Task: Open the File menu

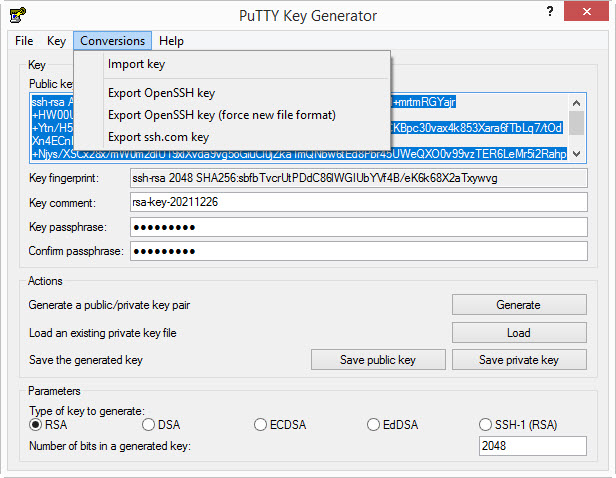Action: [24, 41]
